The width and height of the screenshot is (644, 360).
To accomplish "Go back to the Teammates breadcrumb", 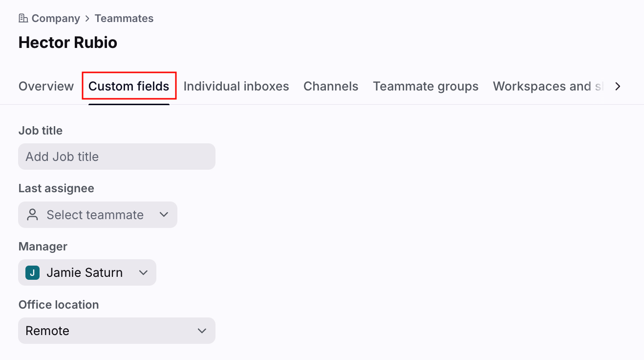I will [x=124, y=19].
